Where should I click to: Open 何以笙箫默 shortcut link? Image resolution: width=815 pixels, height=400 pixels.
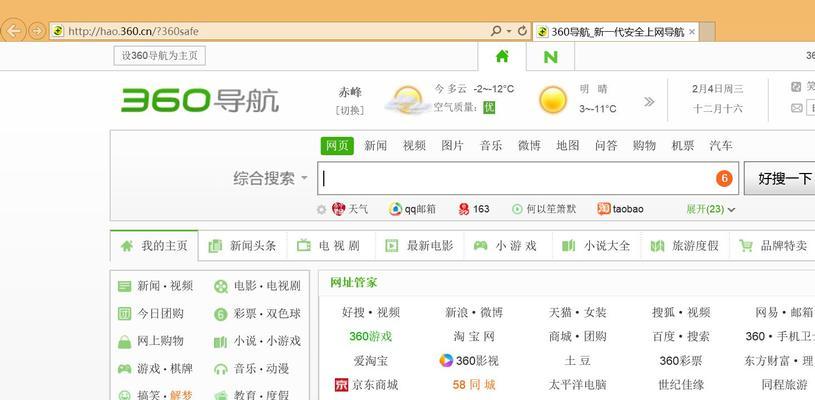pyautogui.click(x=544, y=209)
